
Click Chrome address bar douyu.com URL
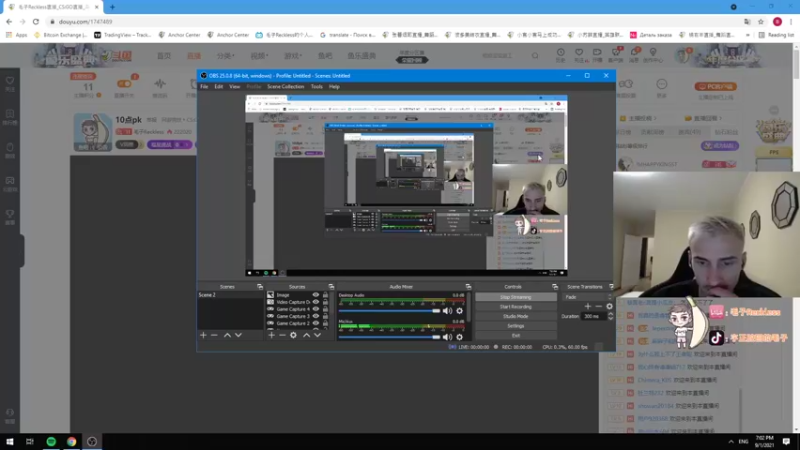(x=86, y=22)
